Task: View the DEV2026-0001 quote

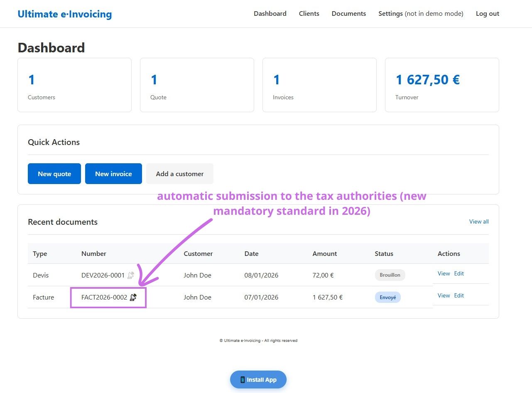Action: 444,273
